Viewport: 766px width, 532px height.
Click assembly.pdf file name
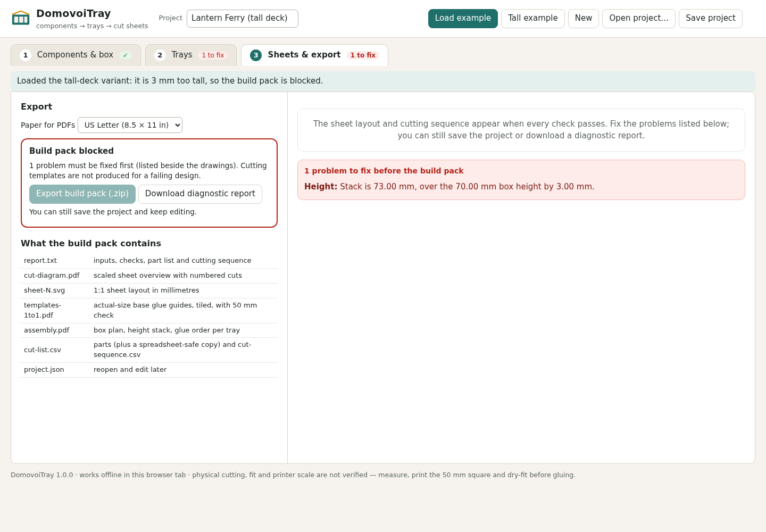[x=47, y=330]
